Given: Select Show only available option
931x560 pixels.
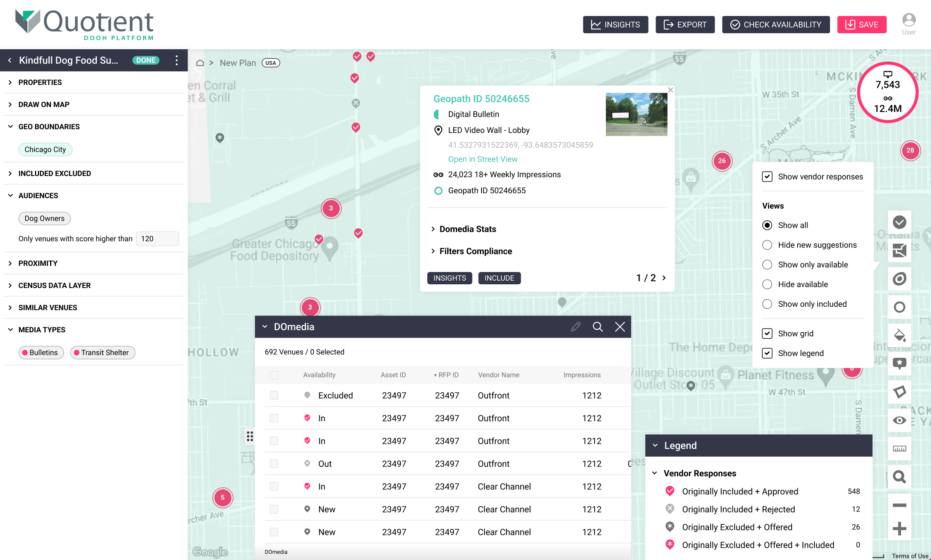Looking at the screenshot, I should click(767, 265).
